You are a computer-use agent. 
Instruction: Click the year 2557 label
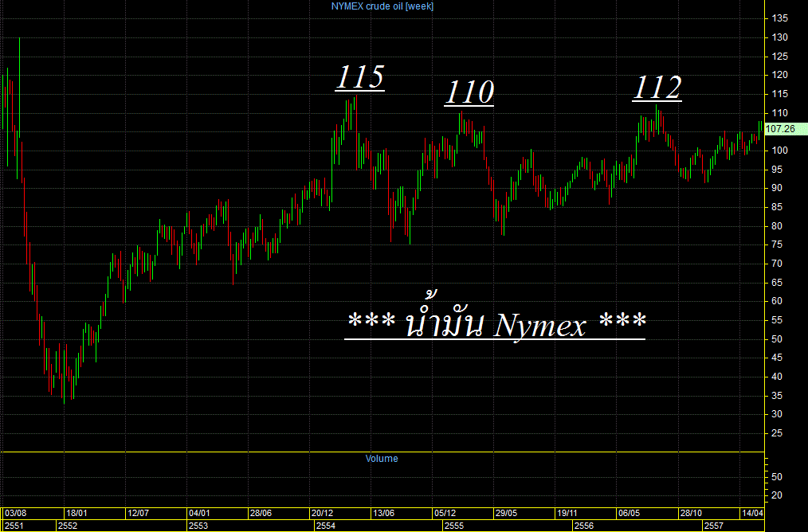pos(714,526)
